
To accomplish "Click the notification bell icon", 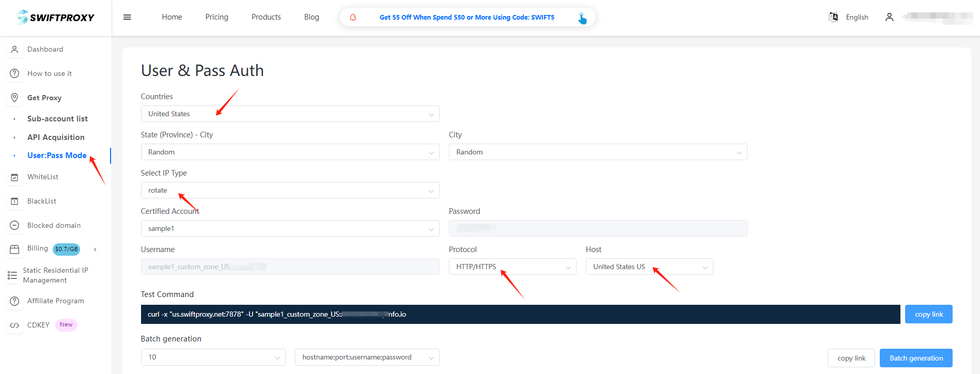I will 353,17.
